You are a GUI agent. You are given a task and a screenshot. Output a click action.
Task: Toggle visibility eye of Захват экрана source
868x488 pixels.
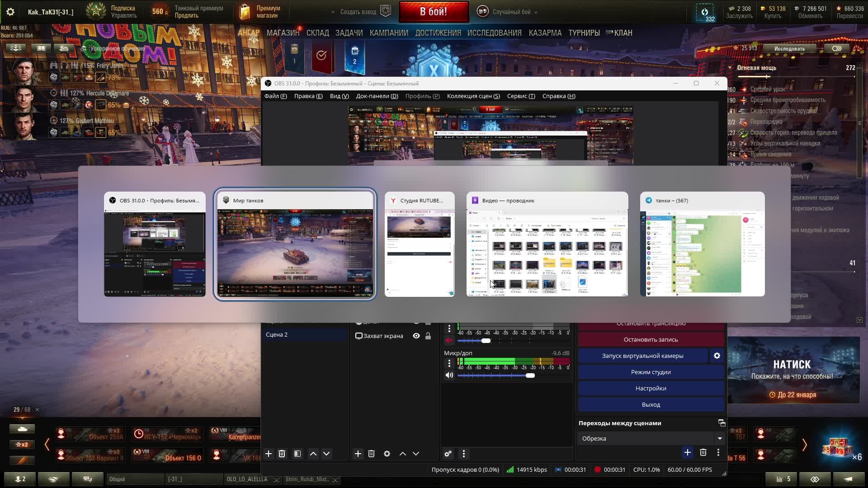click(416, 336)
